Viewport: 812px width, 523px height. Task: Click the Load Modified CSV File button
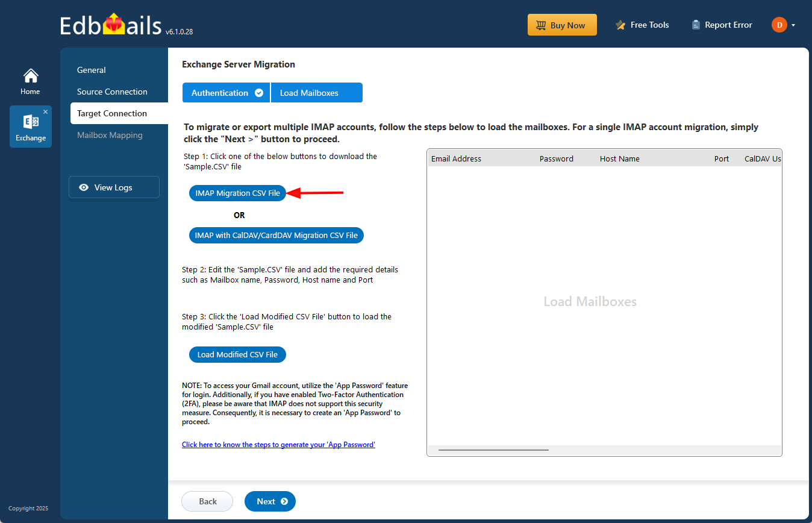(237, 354)
